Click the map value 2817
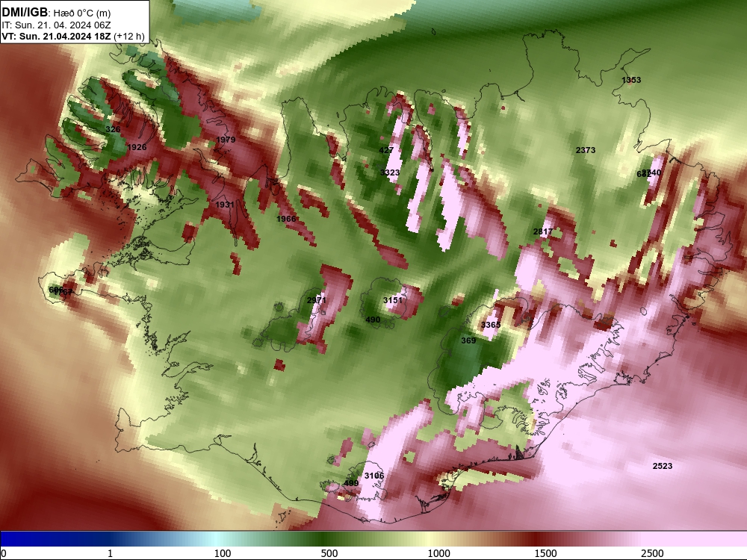Image resolution: width=747 pixels, height=560 pixels. point(543,232)
